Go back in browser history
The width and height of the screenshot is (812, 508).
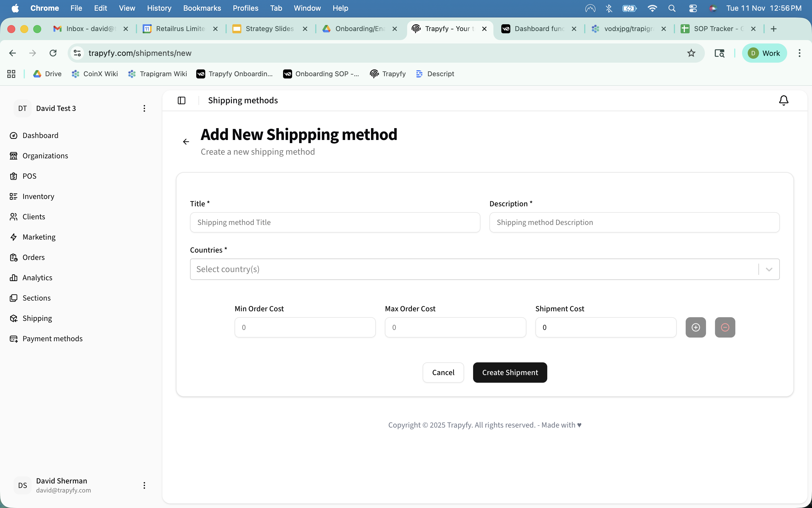click(12, 53)
